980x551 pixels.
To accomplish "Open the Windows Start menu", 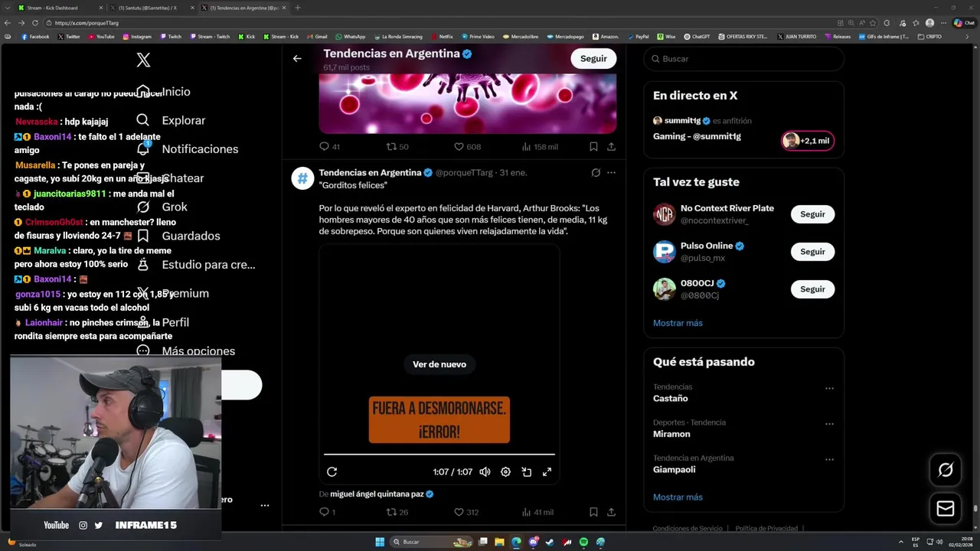I will pos(380,542).
